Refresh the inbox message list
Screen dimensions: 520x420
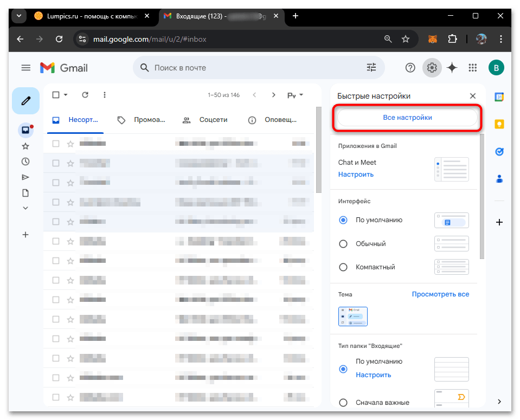(85, 95)
